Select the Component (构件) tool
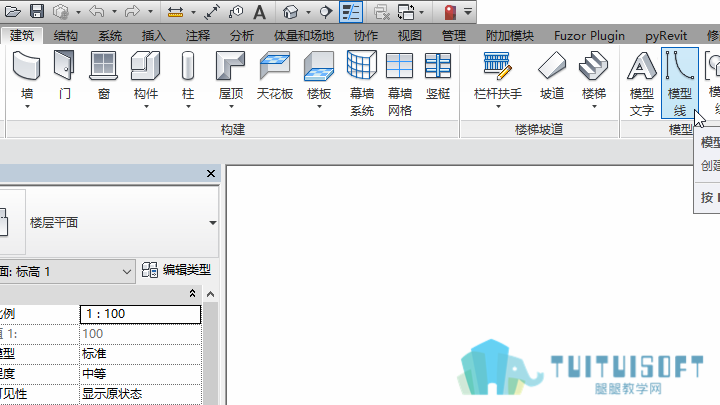The width and height of the screenshot is (720, 405). coord(146,76)
